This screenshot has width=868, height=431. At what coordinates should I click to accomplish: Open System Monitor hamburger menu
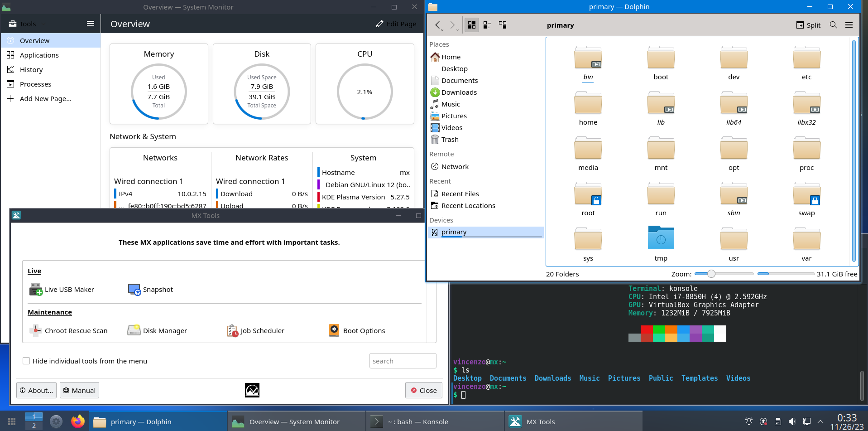[91, 24]
